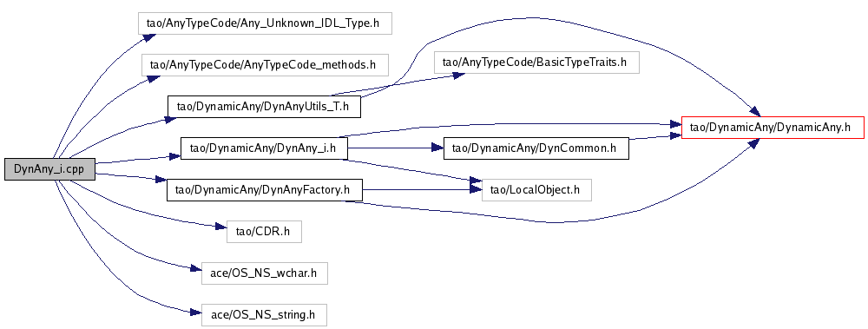Select tao/DynamicAny/DynAnyUtils_T.h node

264,107
